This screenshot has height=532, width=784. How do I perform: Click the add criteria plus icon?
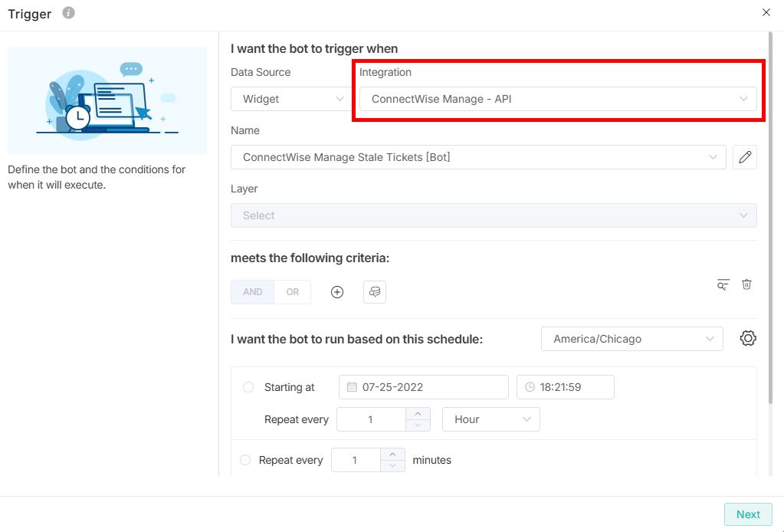(337, 292)
